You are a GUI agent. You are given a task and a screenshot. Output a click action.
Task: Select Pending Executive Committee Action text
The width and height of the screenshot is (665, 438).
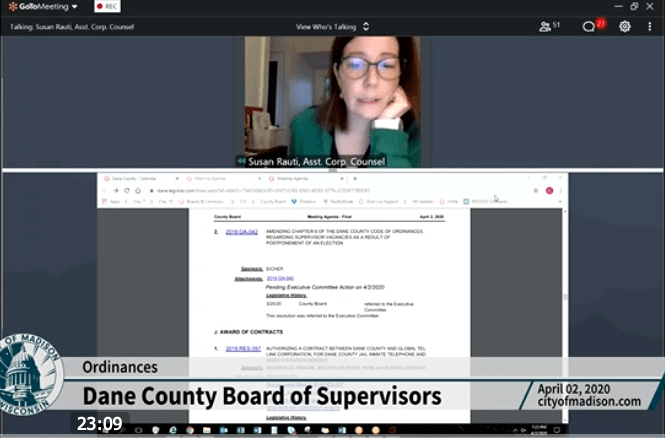[x=325, y=287]
